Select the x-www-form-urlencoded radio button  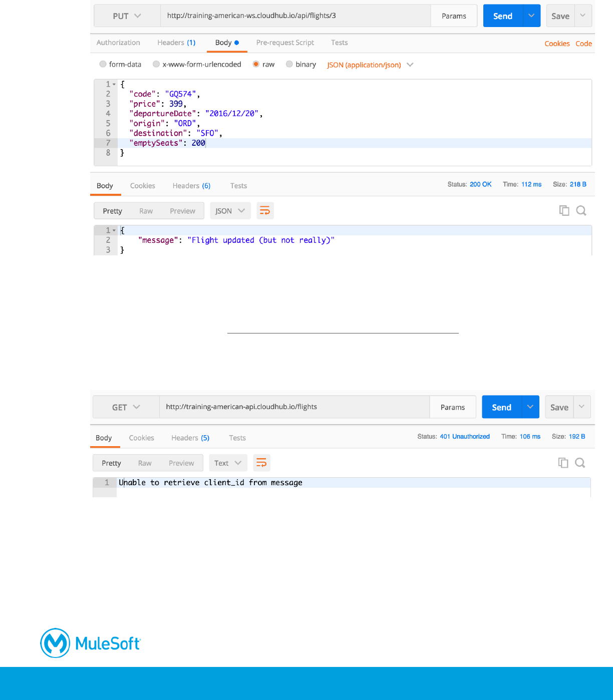(156, 64)
